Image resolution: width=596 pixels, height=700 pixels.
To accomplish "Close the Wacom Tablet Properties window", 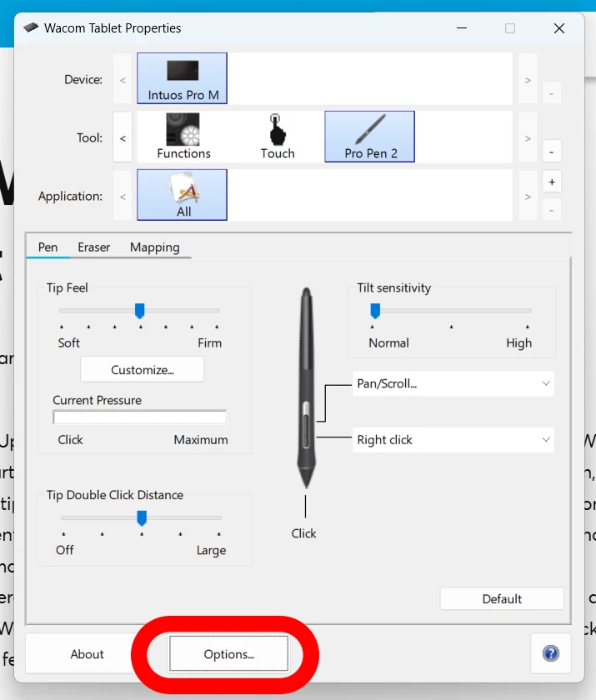I will tap(559, 28).
